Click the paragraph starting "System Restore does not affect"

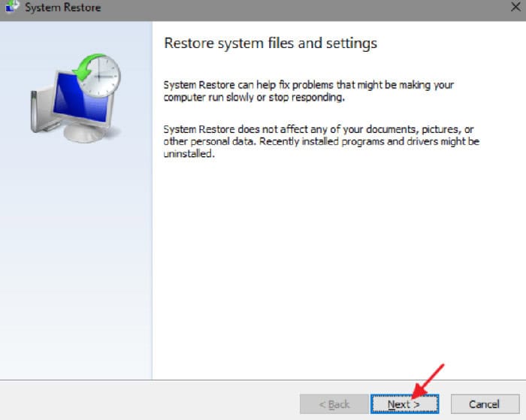(322, 141)
